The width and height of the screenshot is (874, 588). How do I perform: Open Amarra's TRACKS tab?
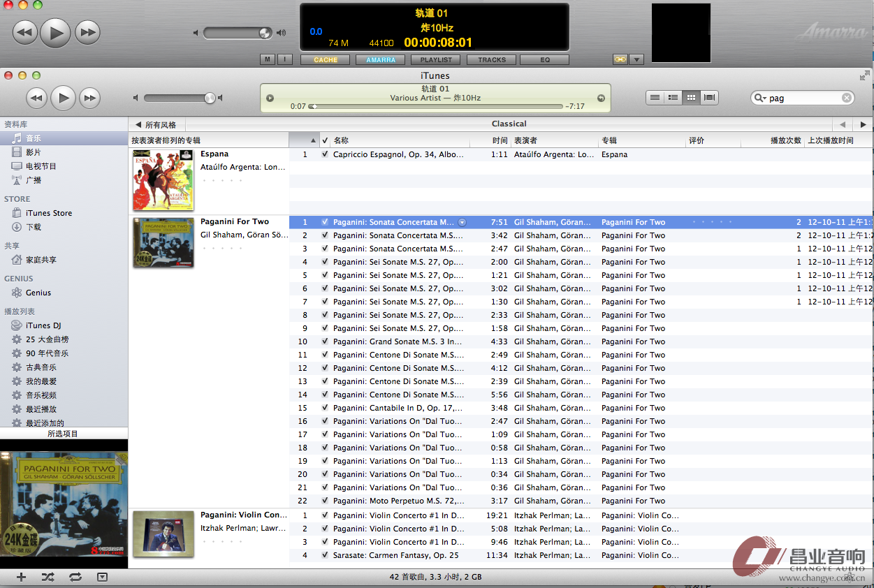(x=492, y=60)
